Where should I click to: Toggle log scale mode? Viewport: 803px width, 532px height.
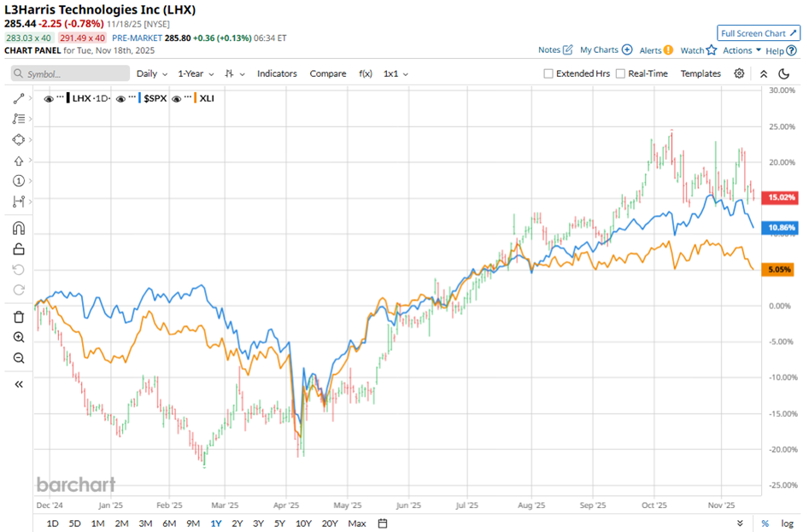tap(787, 523)
